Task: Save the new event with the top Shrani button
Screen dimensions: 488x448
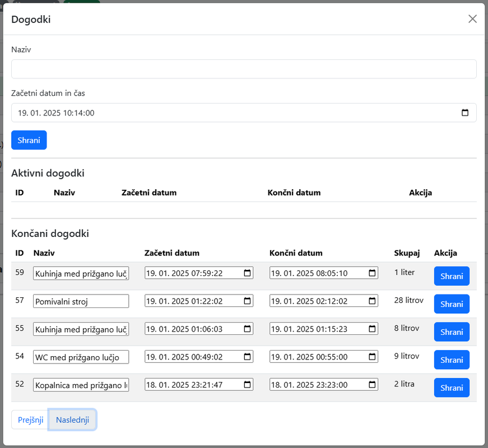Action: tap(29, 140)
